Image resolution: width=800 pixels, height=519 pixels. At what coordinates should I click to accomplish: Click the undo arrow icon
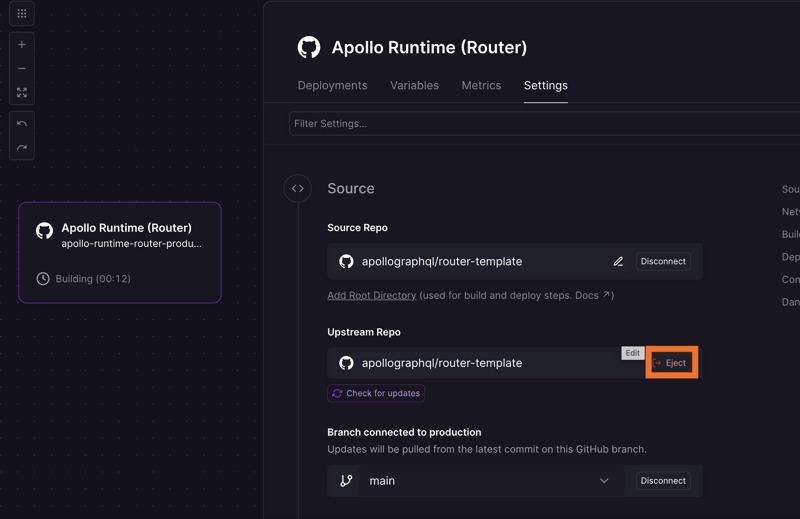point(22,124)
